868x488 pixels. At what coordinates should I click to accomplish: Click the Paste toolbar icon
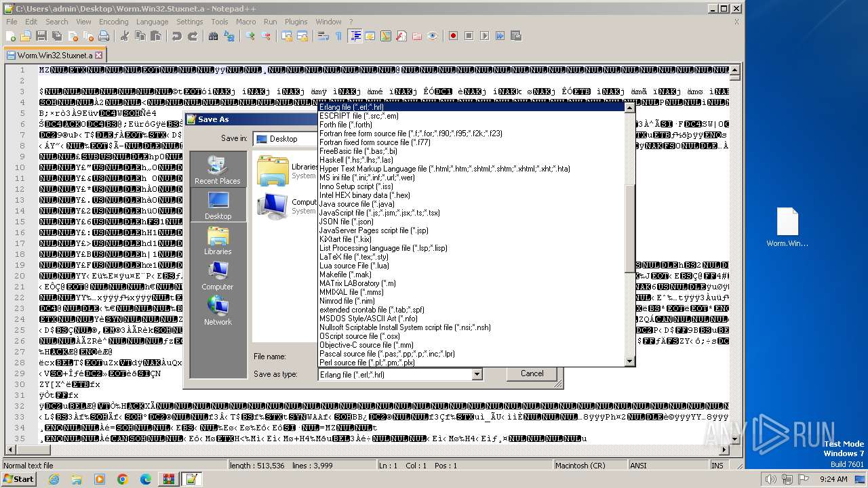(x=155, y=36)
